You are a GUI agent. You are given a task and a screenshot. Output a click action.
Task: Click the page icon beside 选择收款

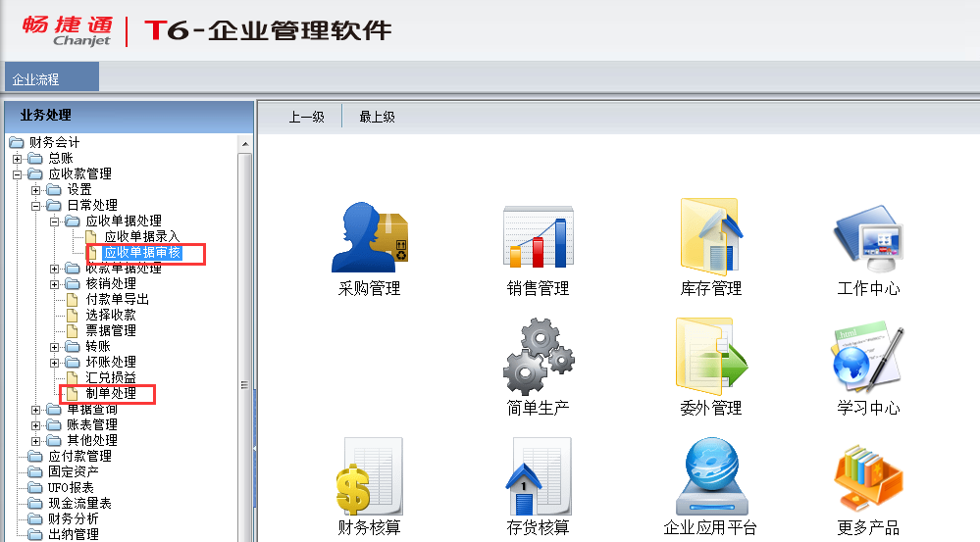(73, 315)
